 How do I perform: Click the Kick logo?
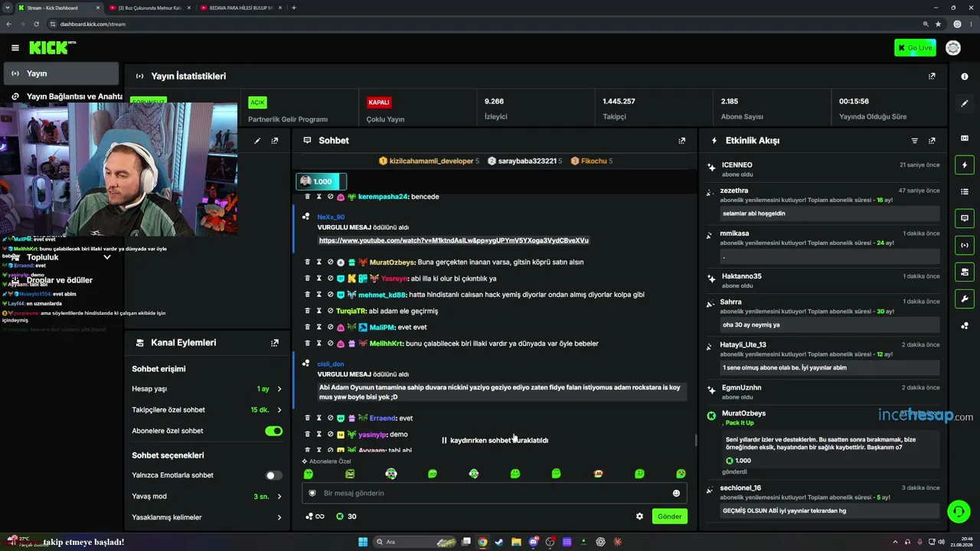[x=52, y=47]
